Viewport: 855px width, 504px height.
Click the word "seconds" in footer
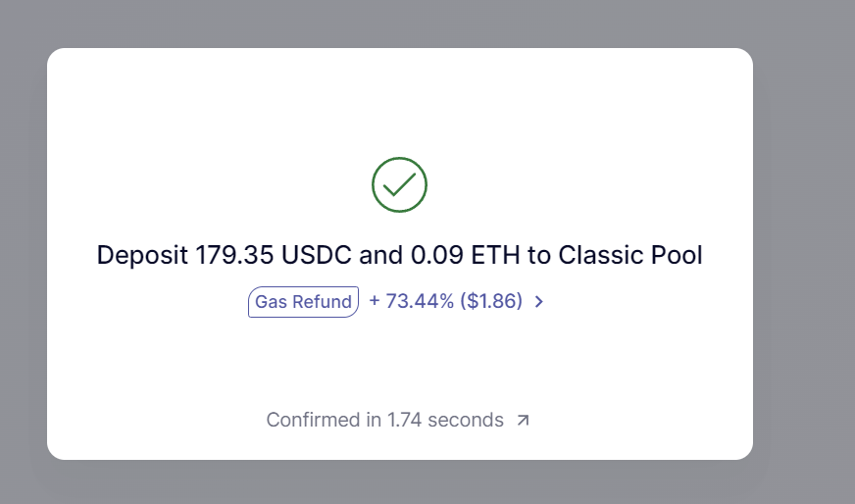point(466,420)
